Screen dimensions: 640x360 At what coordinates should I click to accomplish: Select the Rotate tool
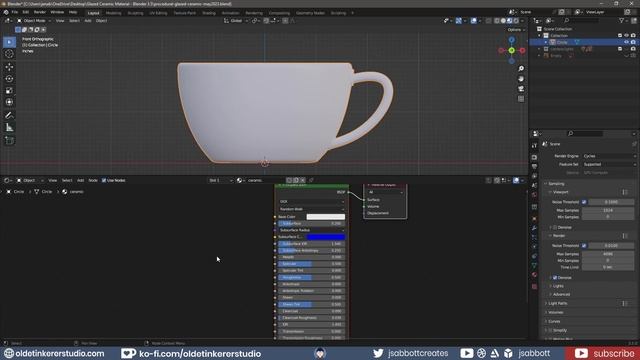coord(9,78)
